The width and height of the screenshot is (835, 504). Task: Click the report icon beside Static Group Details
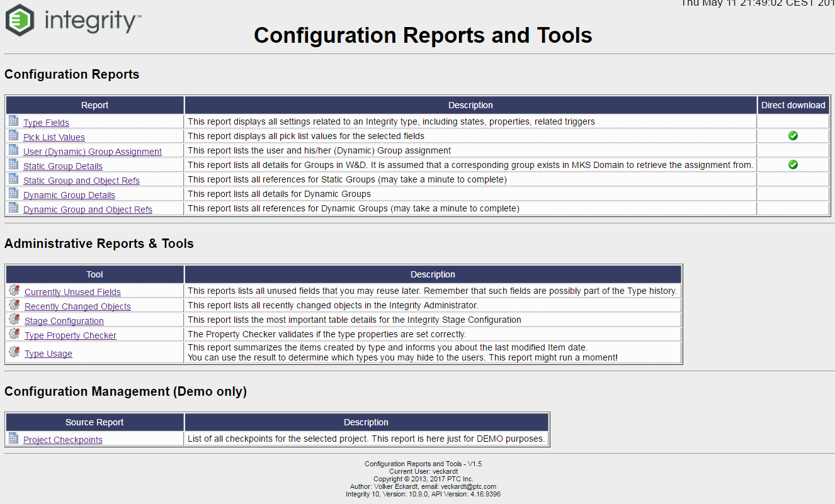[14, 164]
